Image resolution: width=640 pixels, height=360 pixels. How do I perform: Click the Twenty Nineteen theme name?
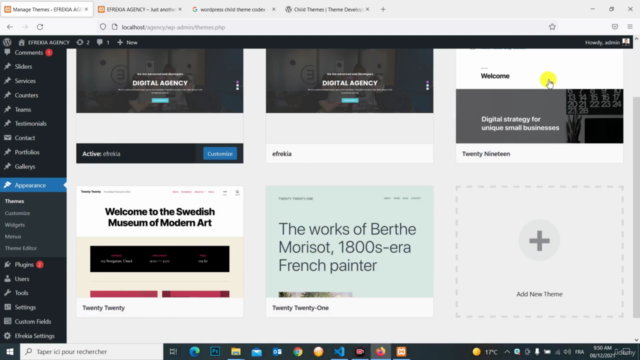(486, 154)
